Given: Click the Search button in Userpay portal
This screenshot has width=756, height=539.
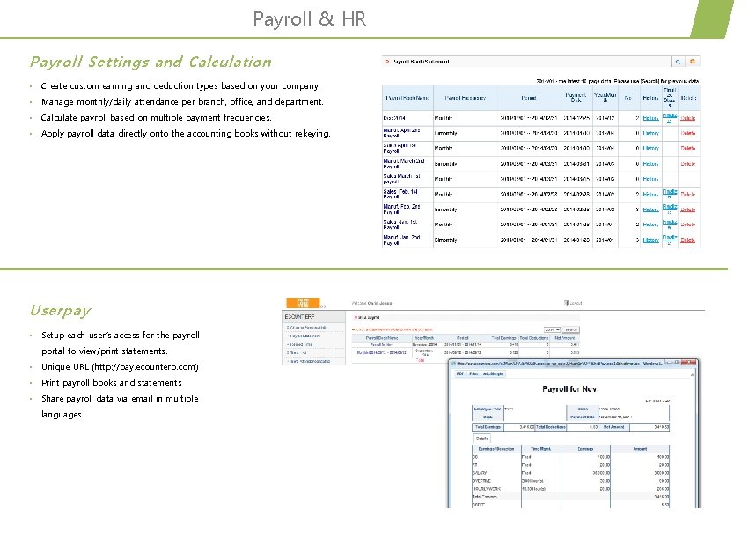Looking at the screenshot, I should [571, 329].
